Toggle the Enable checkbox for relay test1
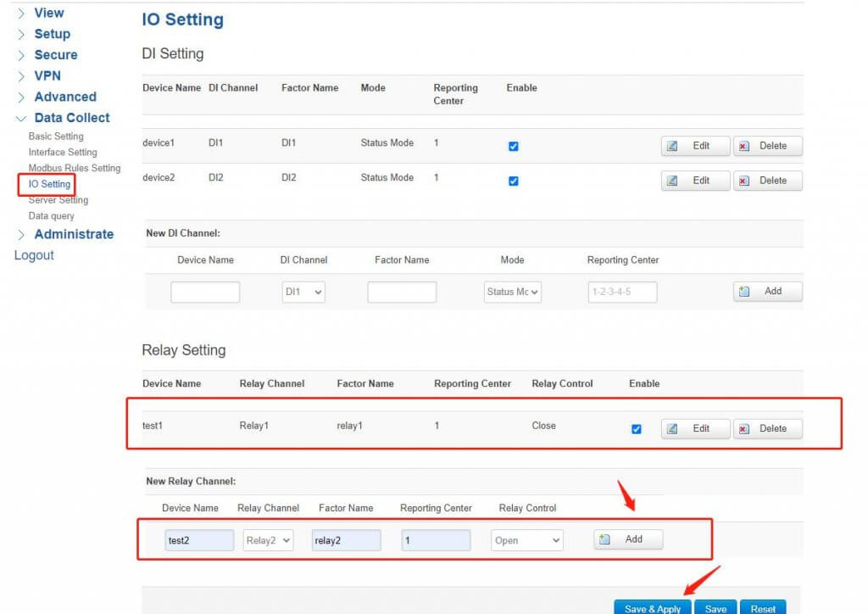This screenshot has width=868, height=614. coord(637,429)
